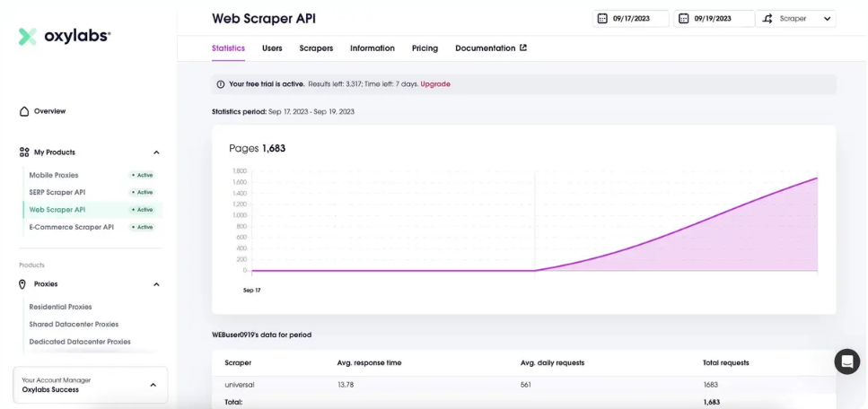
Task: Switch to the Users tab
Action: 272,48
